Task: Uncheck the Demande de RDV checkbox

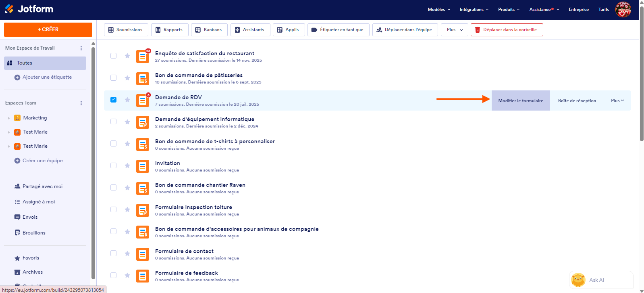Action: [113, 100]
